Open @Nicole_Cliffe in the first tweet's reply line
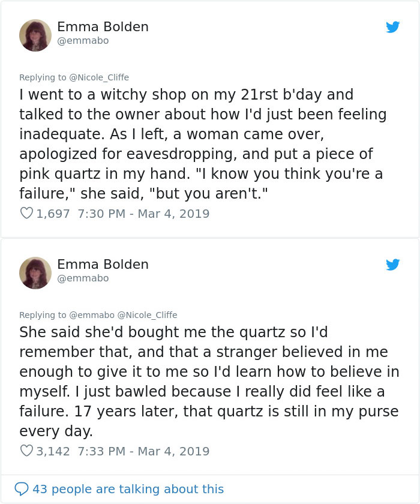This screenshot has width=420, height=504. point(99,77)
